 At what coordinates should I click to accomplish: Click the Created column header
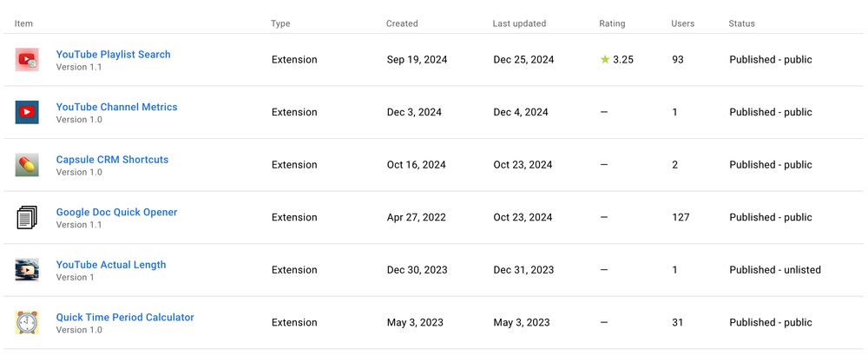tap(402, 23)
